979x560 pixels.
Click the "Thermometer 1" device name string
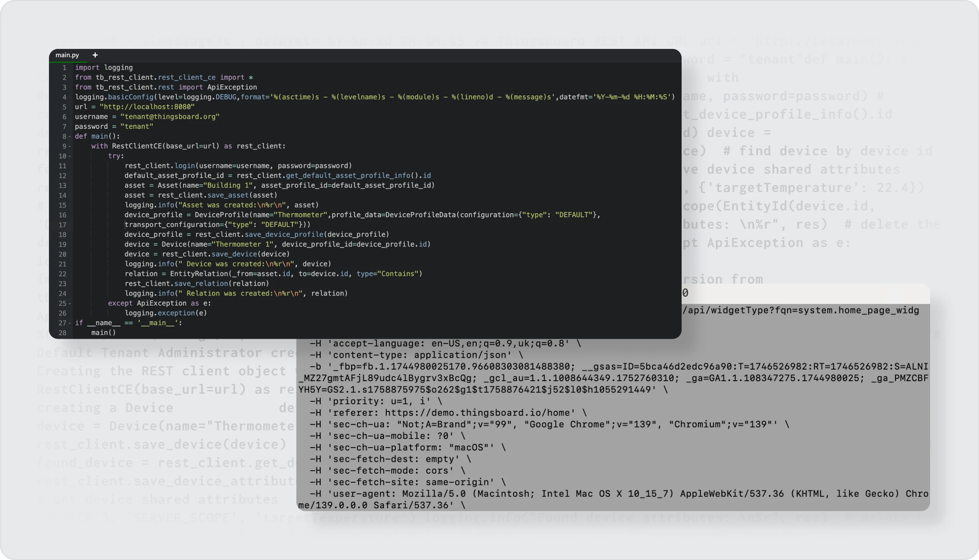coord(242,244)
